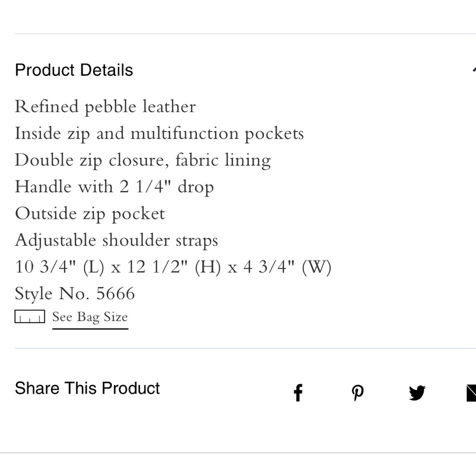Screen dimensions: 476x476
Task: Click the ruler icon beside See Bag Size
Action: (x=30, y=317)
